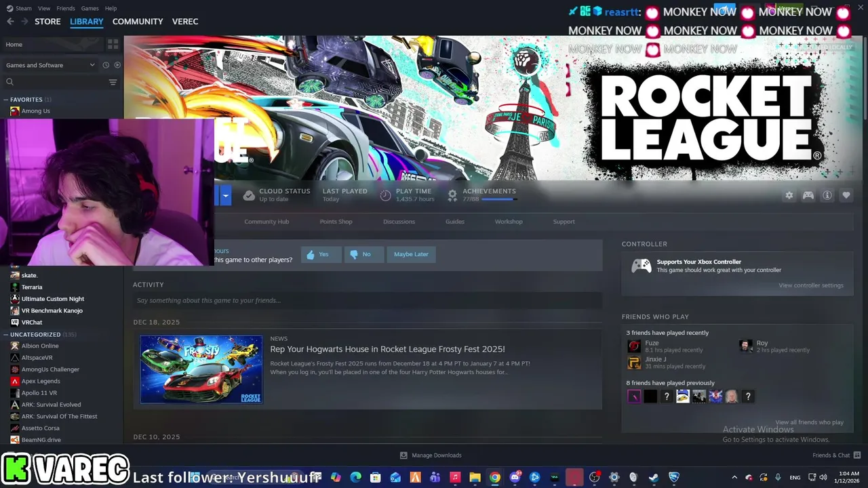868x488 pixels.
Task: Open the Guides link
Action: point(455,222)
